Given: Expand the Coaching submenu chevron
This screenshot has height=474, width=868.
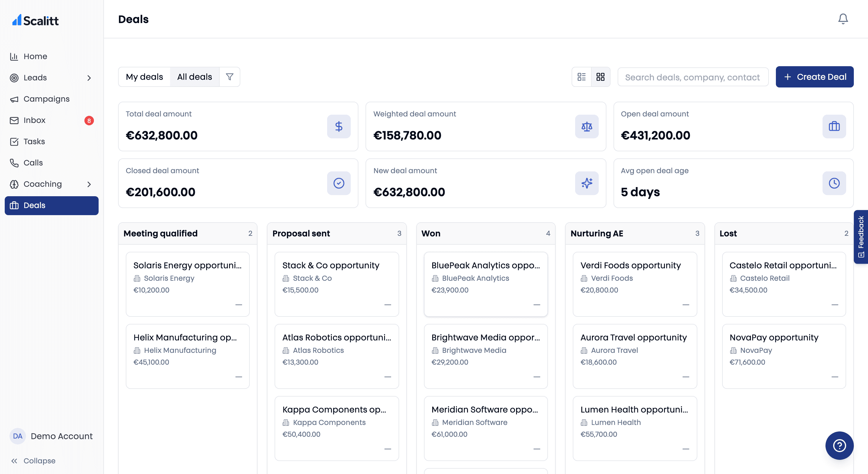Looking at the screenshot, I should [89, 184].
